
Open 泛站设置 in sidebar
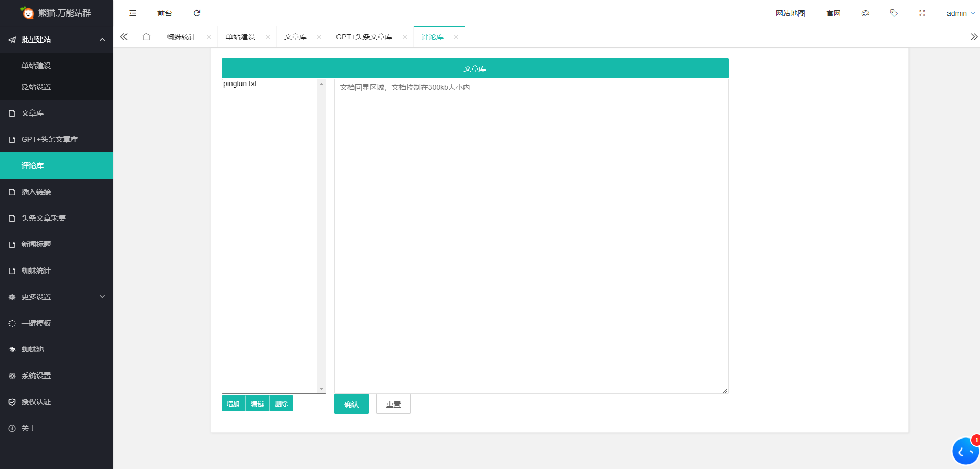pyautogui.click(x=57, y=87)
